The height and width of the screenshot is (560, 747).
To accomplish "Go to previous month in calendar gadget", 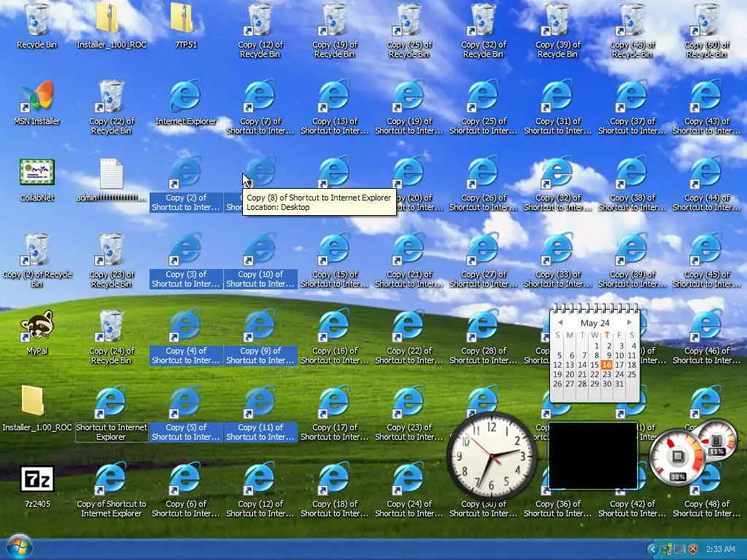I will pos(560,322).
